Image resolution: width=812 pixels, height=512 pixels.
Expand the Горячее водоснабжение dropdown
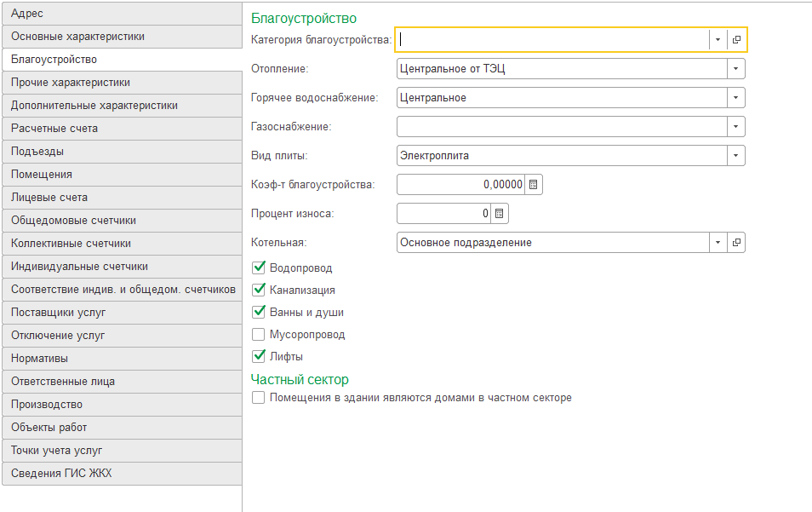(x=736, y=98)
